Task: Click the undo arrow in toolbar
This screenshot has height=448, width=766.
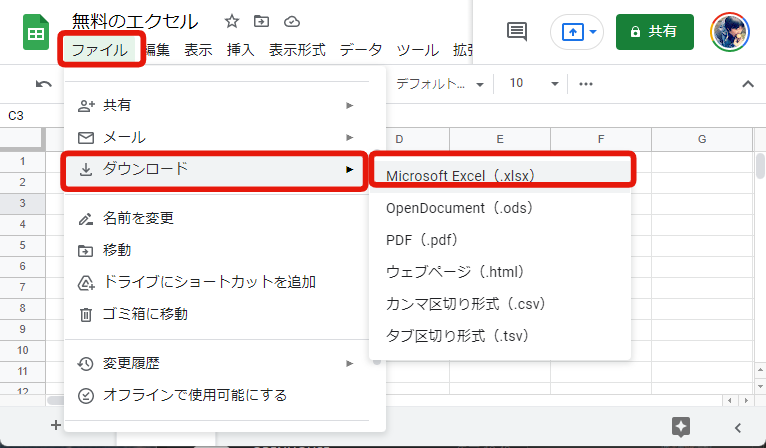Action: [43, 84]
